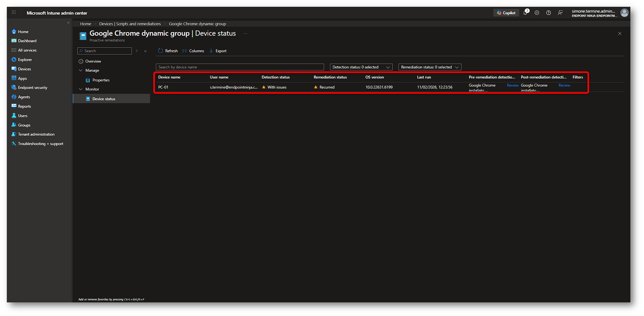Click the With issues warning icon
The width and height of the screenshot is (644, 316).
pos(264,87)
